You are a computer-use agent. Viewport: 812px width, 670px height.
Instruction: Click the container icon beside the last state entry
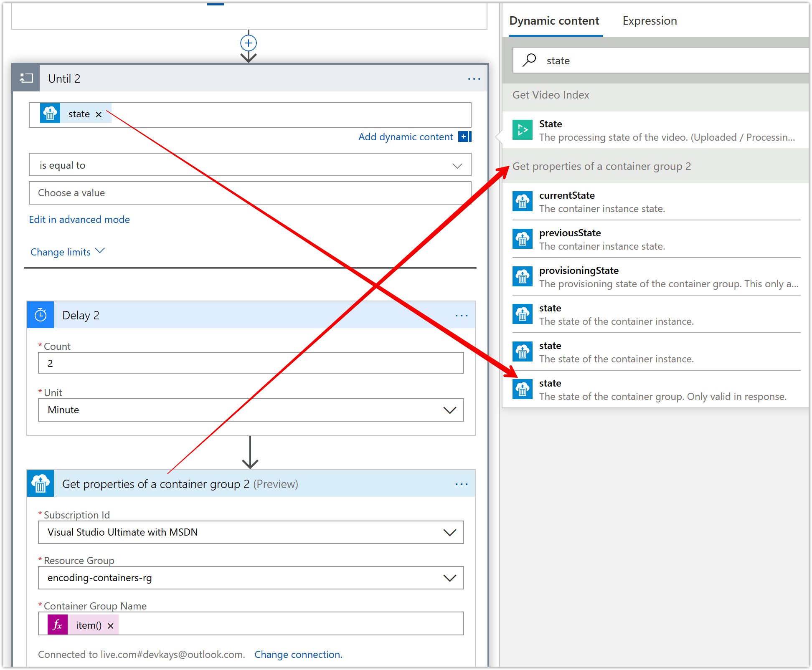point(523,389)
